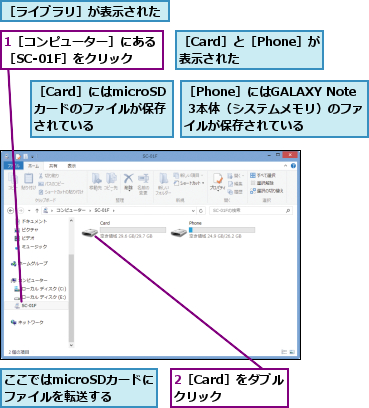Open the Open (開く) dropdown in ribbon

(x=236, y=175)
